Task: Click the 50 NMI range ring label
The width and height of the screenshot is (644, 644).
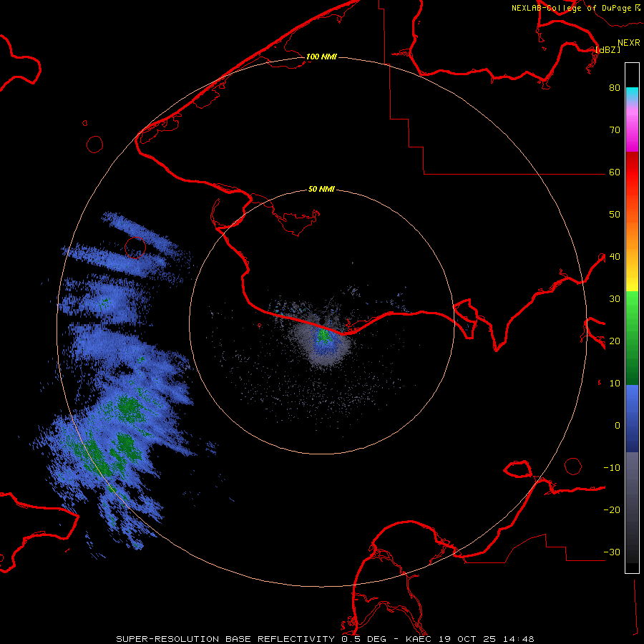Action: [x=321, y=190]
